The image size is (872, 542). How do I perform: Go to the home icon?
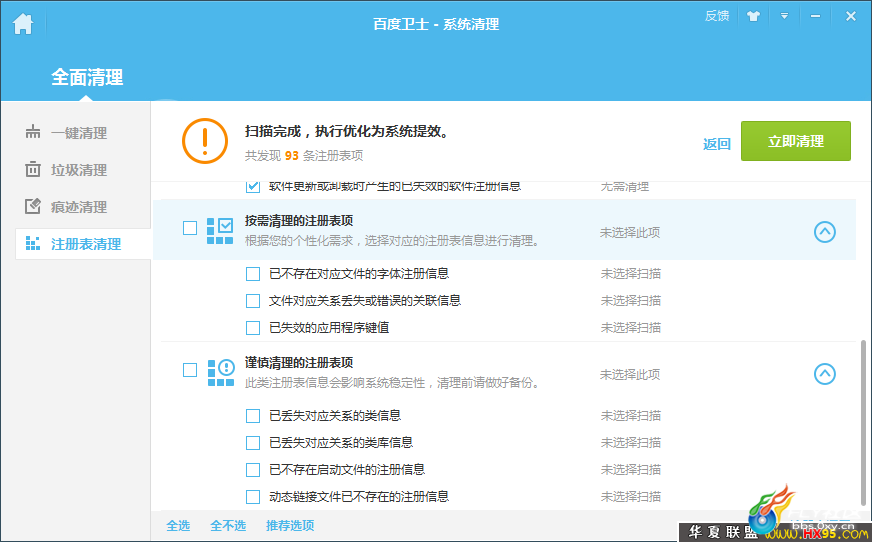(x=23, y=23)
